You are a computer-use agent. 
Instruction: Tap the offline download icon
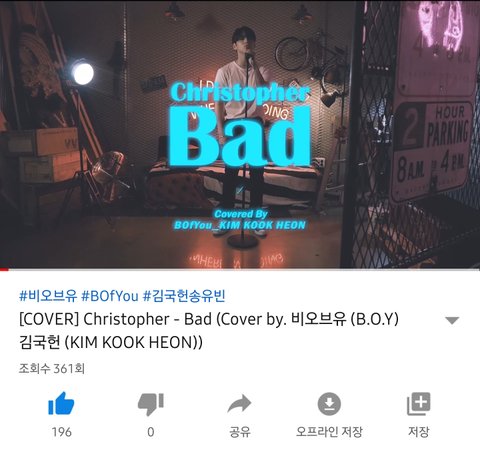[x=329, y=404]
